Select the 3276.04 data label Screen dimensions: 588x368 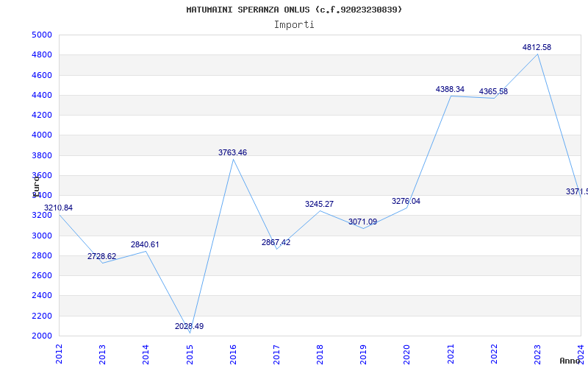(x=406, y=201)
